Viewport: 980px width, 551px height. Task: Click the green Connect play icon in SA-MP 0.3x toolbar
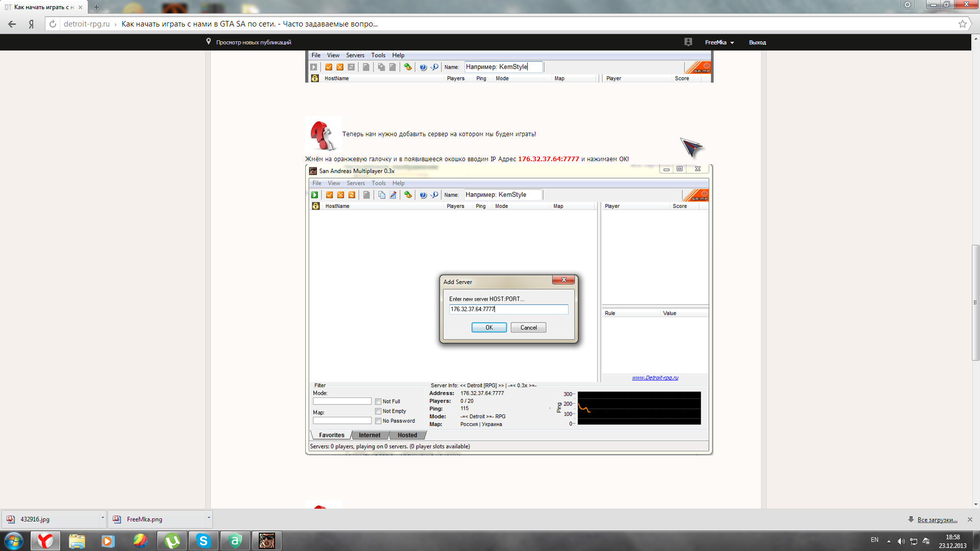point(314,195)
